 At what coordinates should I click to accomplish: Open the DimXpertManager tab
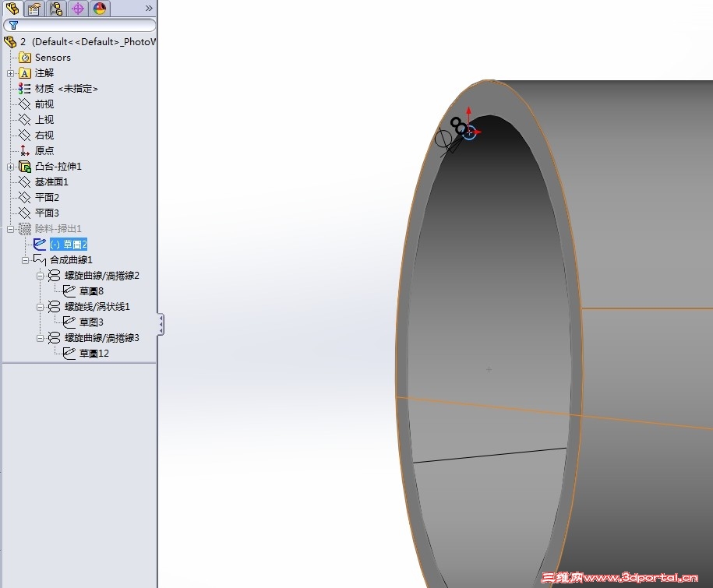click(78, 9)
